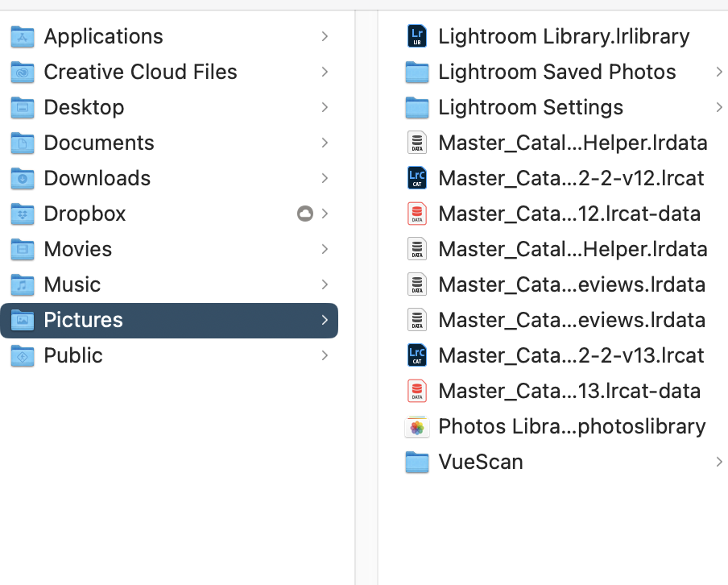Image resolution: width=728 pixels, height=585 pixels.
Task: Select Public in the sidebar
Action: pos(73,355)
